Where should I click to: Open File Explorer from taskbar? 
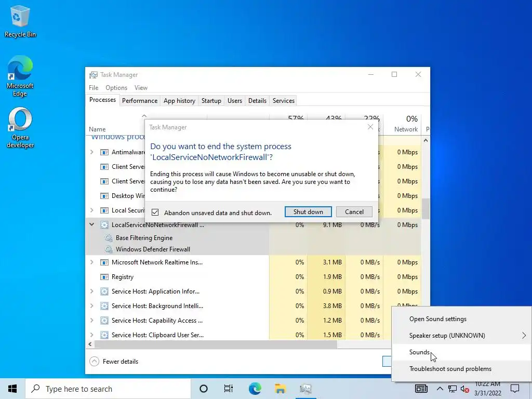280,389
